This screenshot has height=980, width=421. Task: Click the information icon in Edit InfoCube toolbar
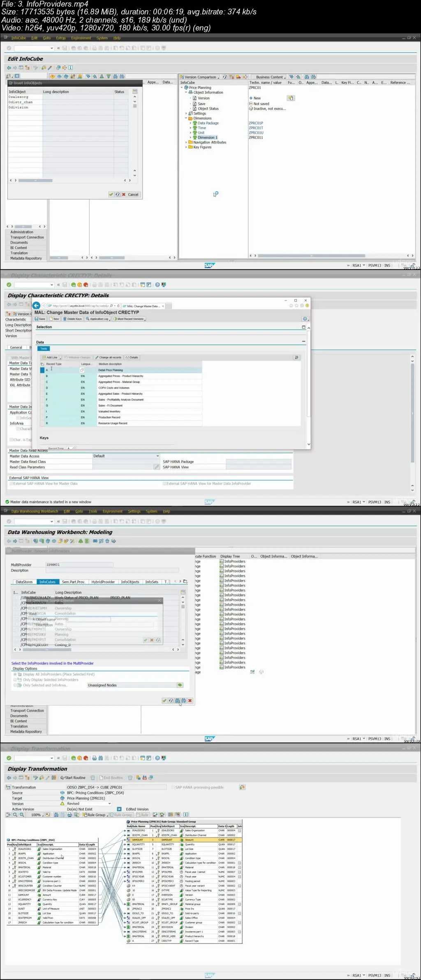(70, 68)
